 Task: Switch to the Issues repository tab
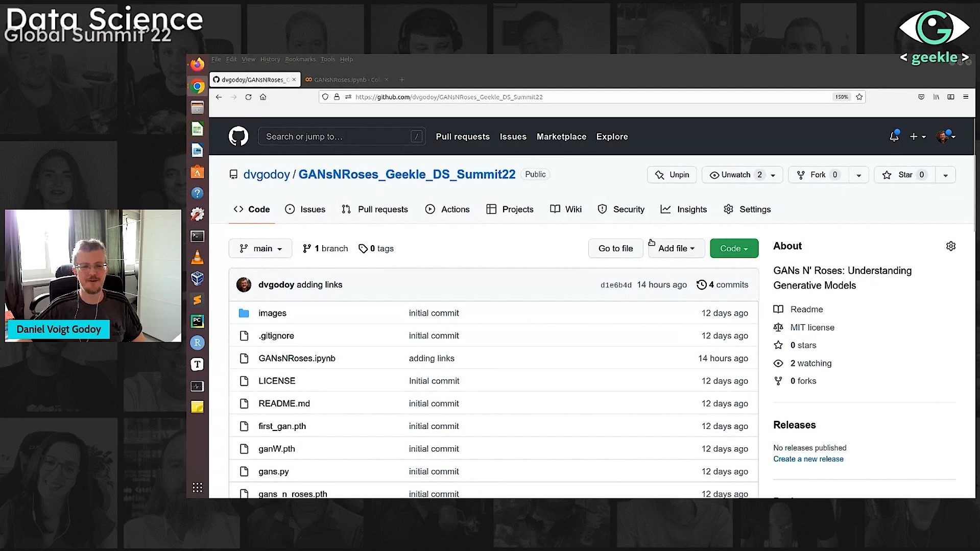click(305, 209)
